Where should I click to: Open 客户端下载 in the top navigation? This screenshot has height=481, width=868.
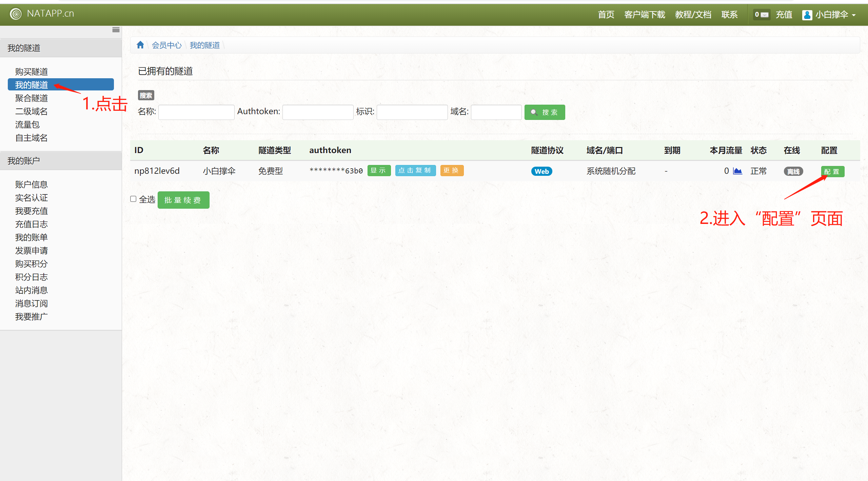pos(645,15)
